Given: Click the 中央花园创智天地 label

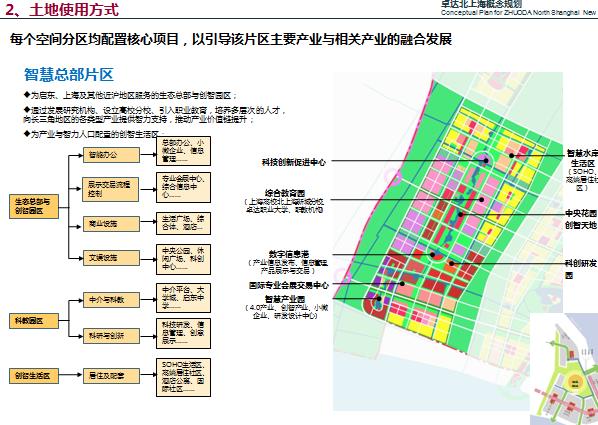Looking at the screenshot, I should coord(581,219).
